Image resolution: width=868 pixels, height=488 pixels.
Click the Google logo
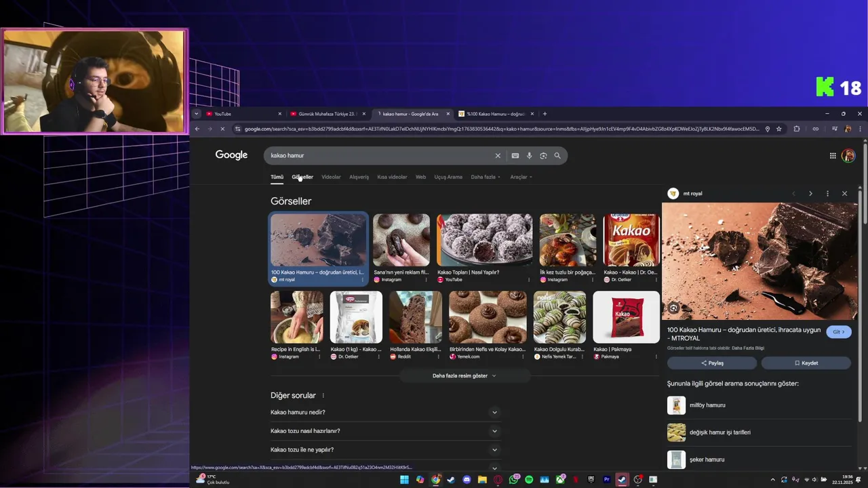tap(231, 155)
